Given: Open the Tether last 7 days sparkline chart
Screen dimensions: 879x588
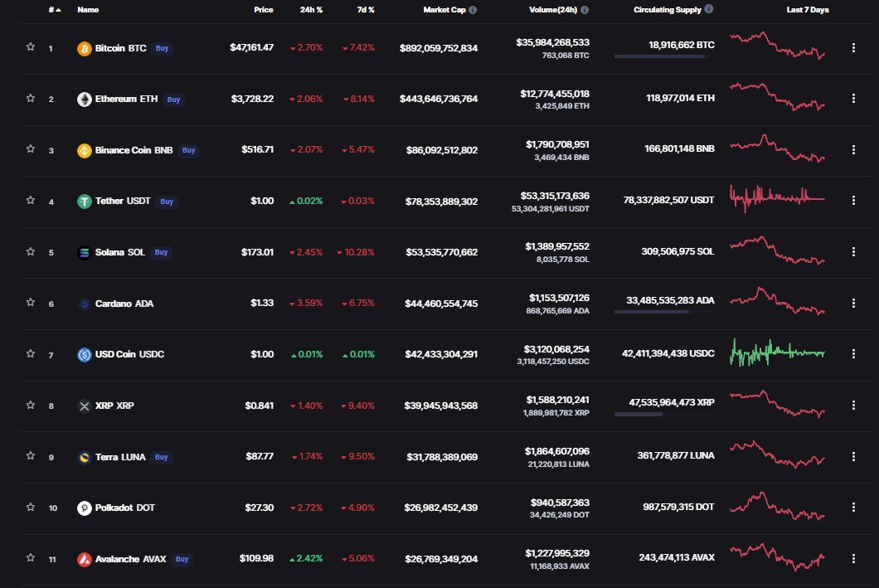Looking at the screenshot, I should 777,199.
